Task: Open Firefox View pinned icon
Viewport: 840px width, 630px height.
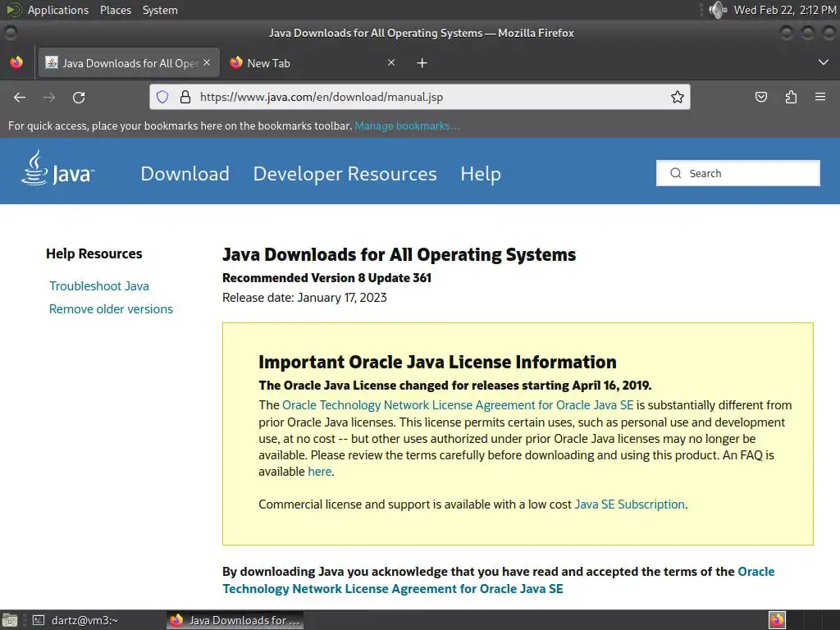Action: click(x=16, y=62)
